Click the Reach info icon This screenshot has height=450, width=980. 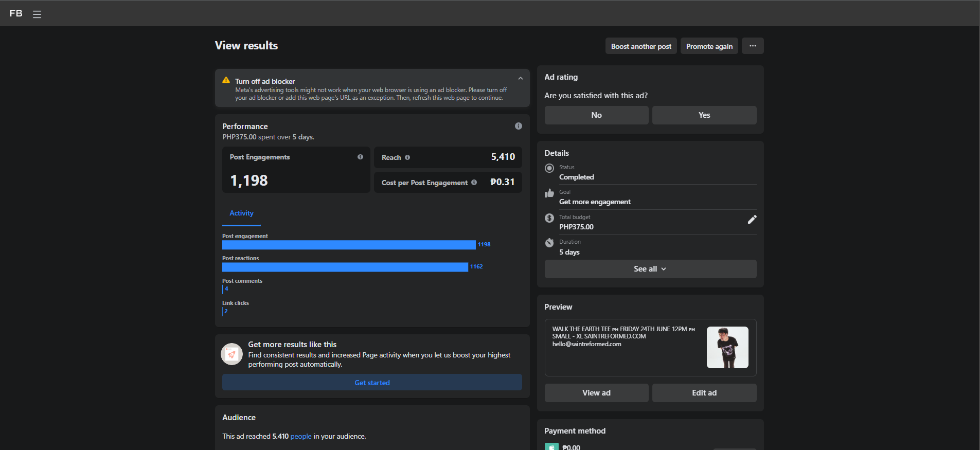coord(407,157)
